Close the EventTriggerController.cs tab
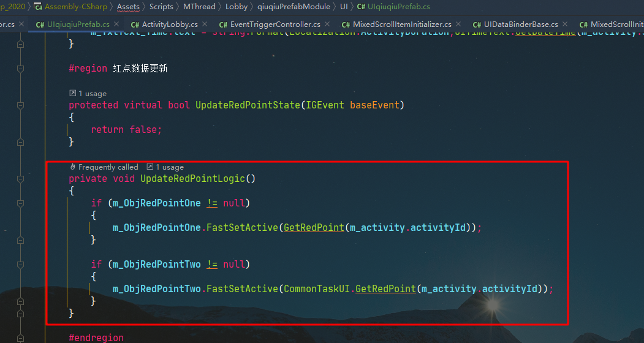This screenshot has height=343, width=644. click(x=327, y=24)
